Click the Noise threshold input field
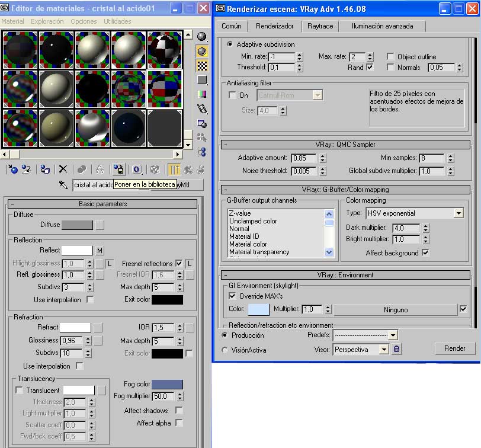The width and height of the screenshot is (481, 448). click(304, 171)
